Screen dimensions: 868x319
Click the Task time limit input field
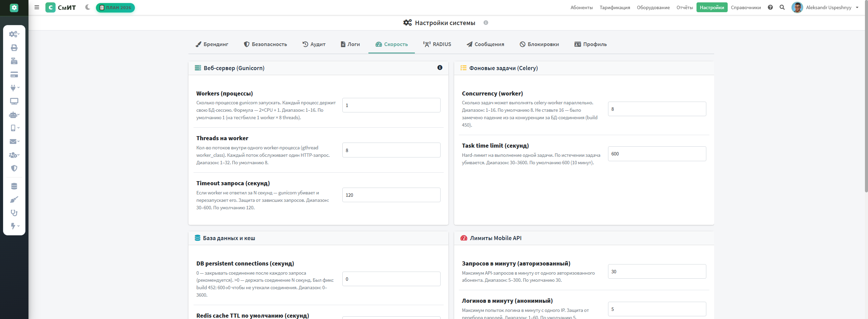657,154
